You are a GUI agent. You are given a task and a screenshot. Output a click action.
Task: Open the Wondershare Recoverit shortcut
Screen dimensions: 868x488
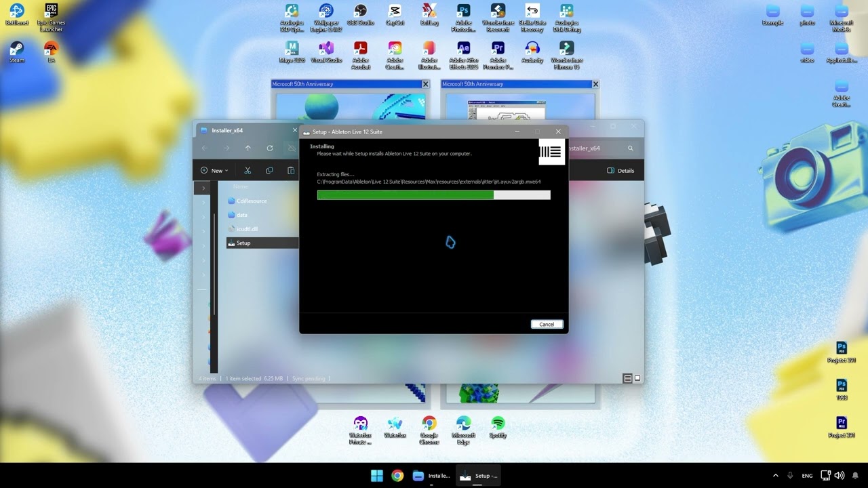point(498,18)
